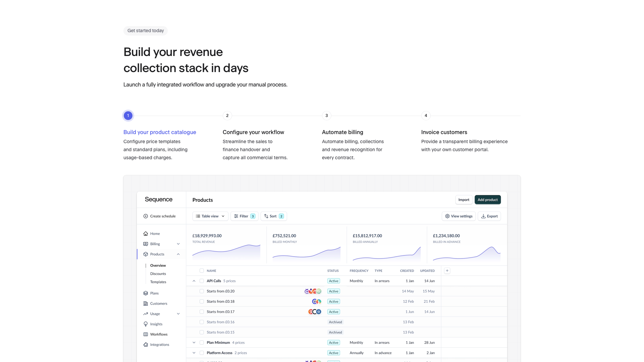The width and height of the screenshot is (644, 362).
Task: Click the Customers building icon
Action: 146,303
